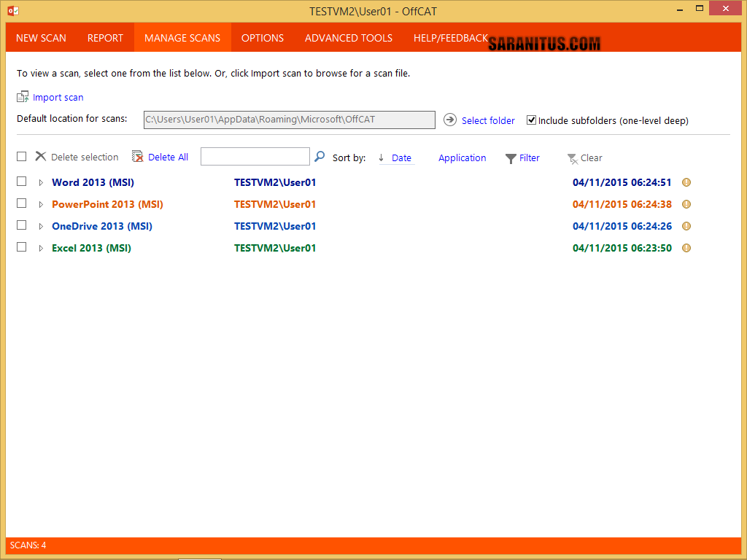This screenshot has width=747, height=560.
Task: Click the Delete selection X icon
Action: point(41,157)
